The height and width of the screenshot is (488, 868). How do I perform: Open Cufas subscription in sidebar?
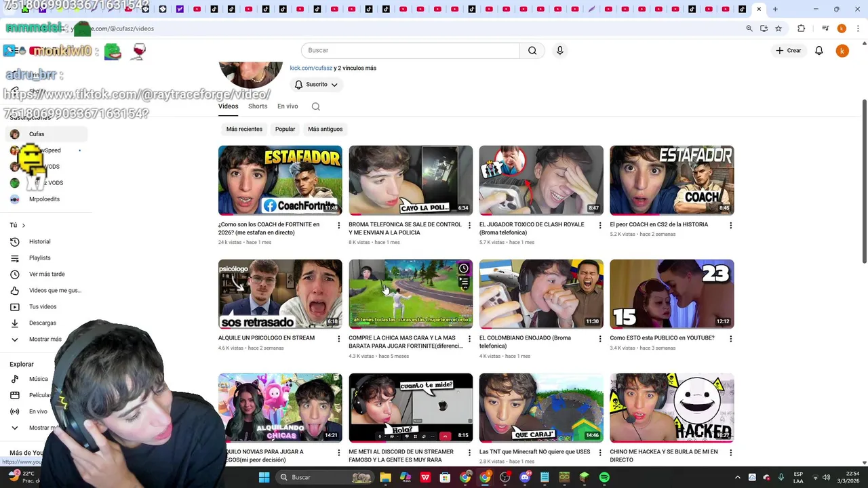[x=45, y=134]
